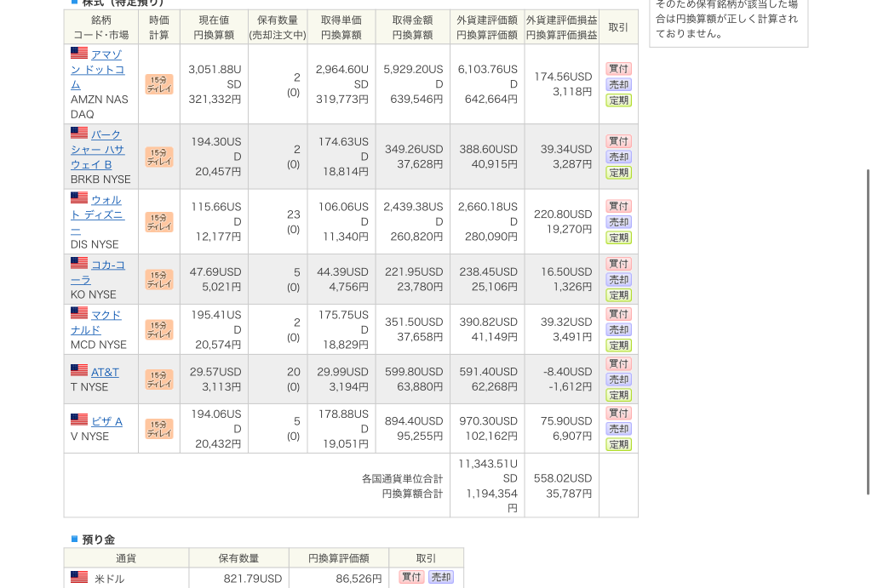Open the ウォルト ディズニー stock link

(x=98, y=214)
